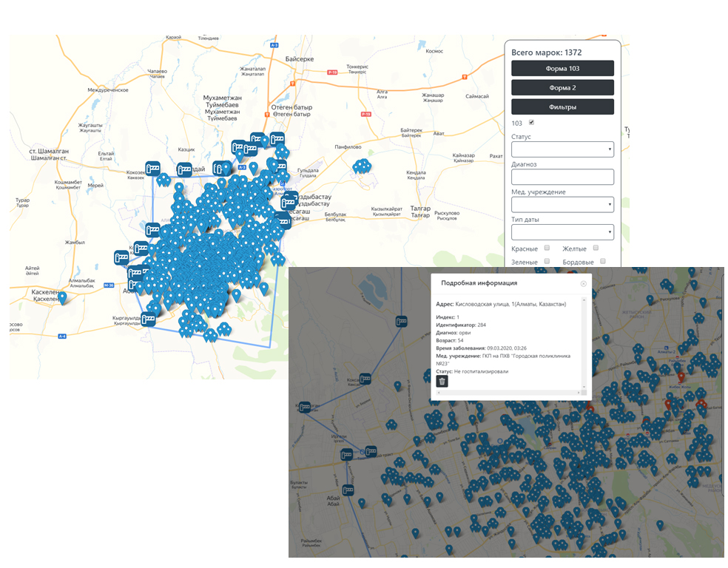The image size is (728, 568).
Task: Click the P-19 shield near Тонкерис
Action: (x=332, y=72)
